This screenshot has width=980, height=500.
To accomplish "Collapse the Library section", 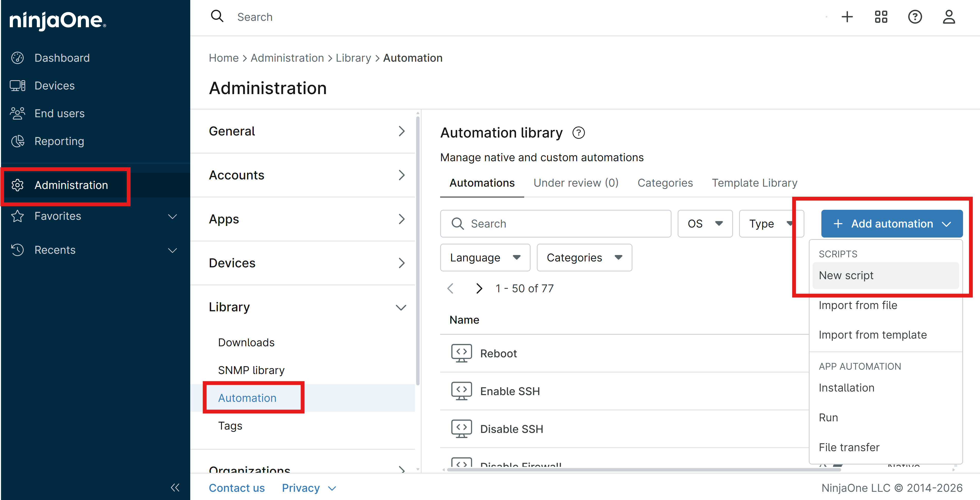I will point(307,307).
